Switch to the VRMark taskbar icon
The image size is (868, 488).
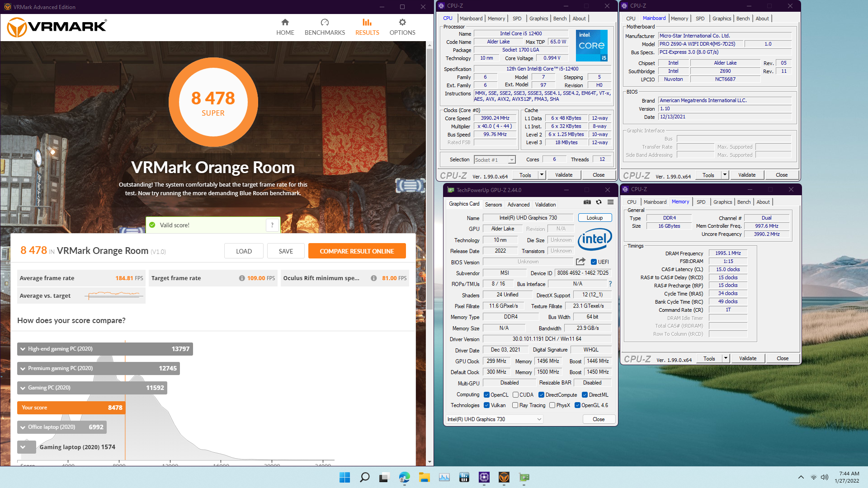click(x=504, y=477)
